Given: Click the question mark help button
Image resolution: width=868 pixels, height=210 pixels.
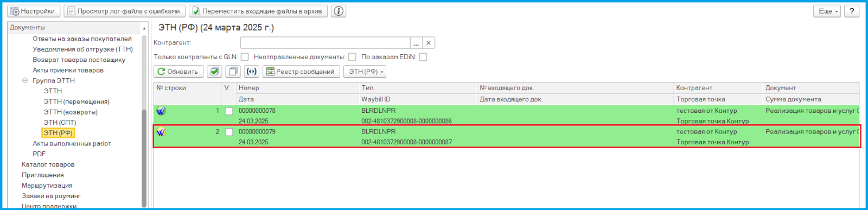Looking at the screenshot, I should 852,11.
